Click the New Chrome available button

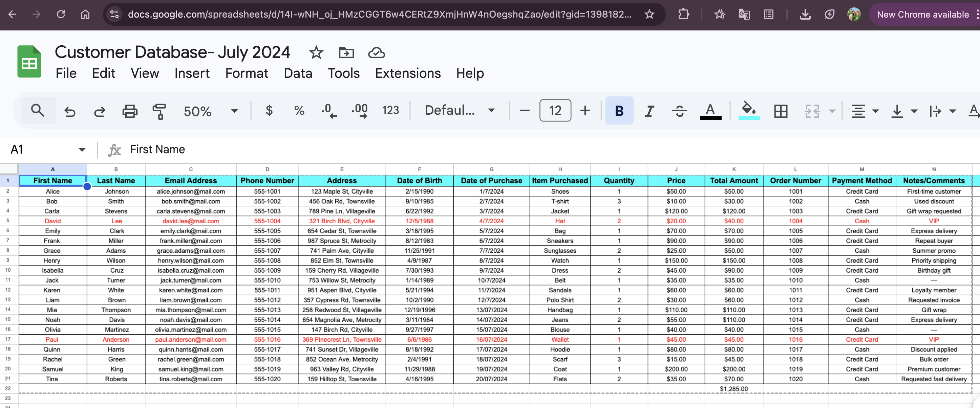click(922, 15)
